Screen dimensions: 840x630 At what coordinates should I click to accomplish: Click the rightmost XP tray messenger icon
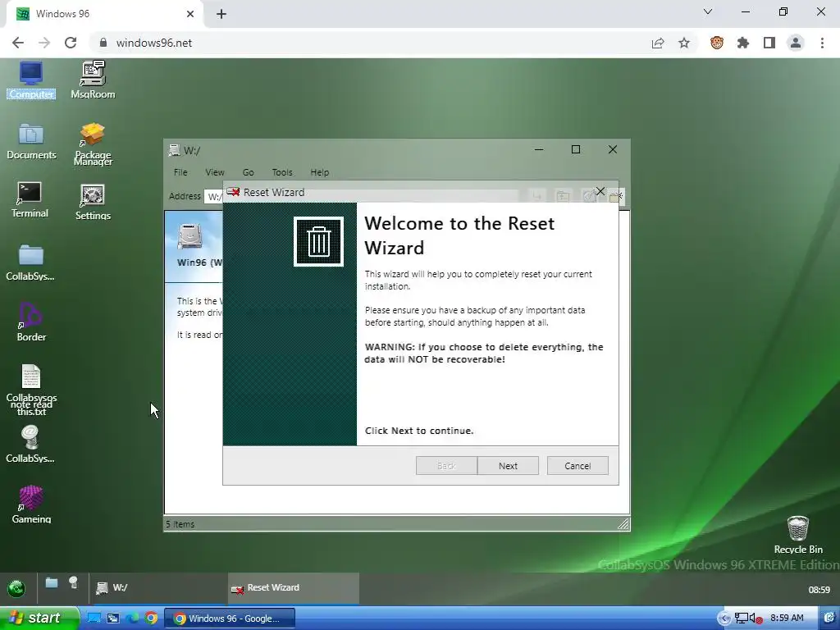click(x=830, y=619)
